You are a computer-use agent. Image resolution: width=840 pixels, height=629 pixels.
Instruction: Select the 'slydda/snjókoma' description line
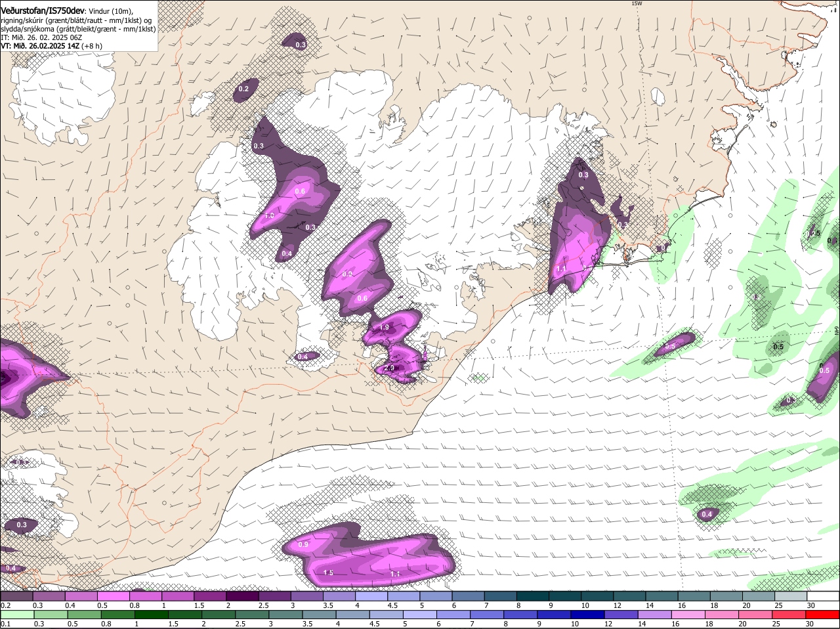[78, 29]
